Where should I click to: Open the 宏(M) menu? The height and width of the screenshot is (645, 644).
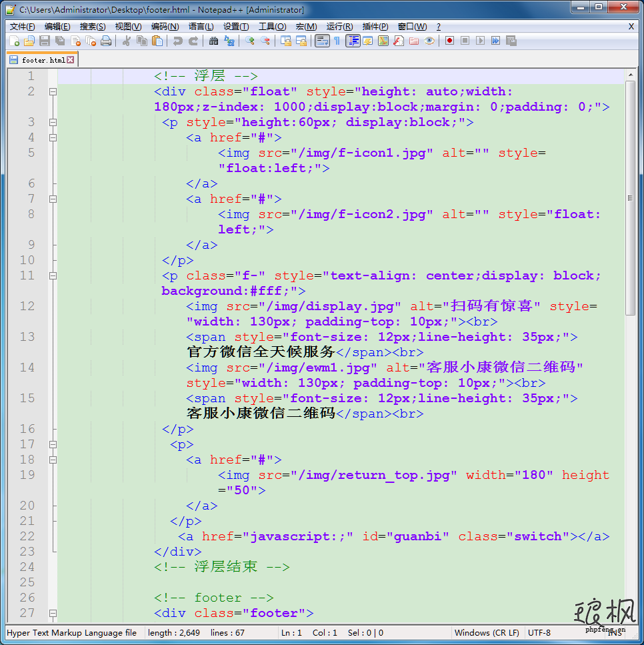[x=307, y=27]
